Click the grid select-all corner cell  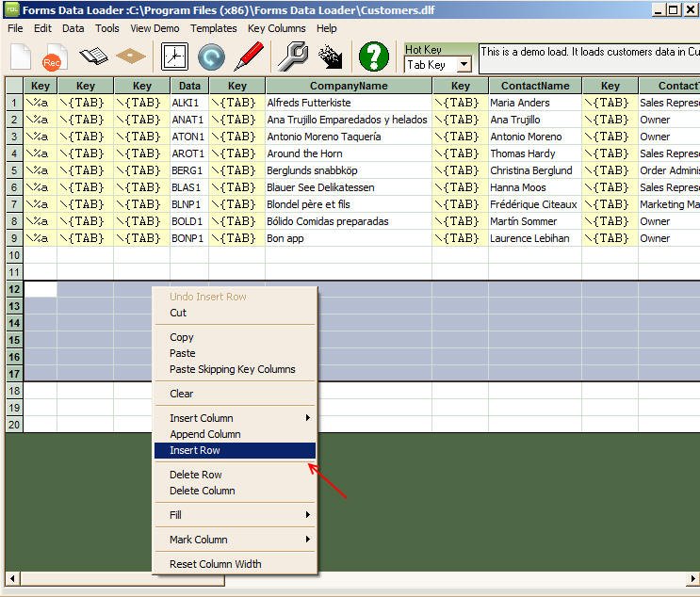click(x=14, y=86)
